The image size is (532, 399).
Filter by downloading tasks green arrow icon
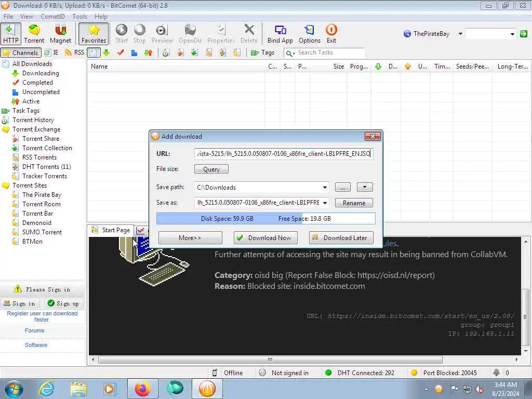click(107, 52)
